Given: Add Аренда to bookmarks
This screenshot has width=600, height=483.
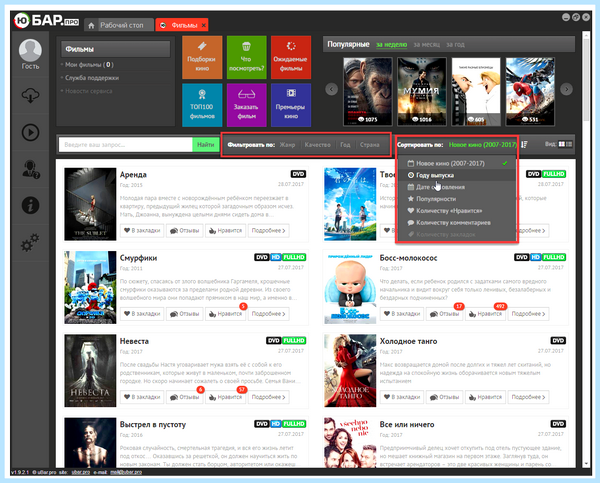Looking at the screenshot, I should coord(142,230).
